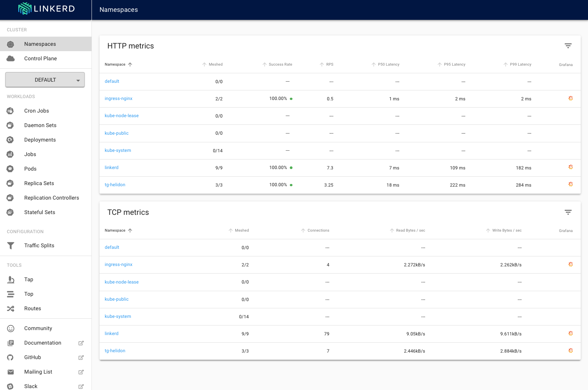
Task: Click the Cron Jobs icon
Action: click(x=10, y=111)
